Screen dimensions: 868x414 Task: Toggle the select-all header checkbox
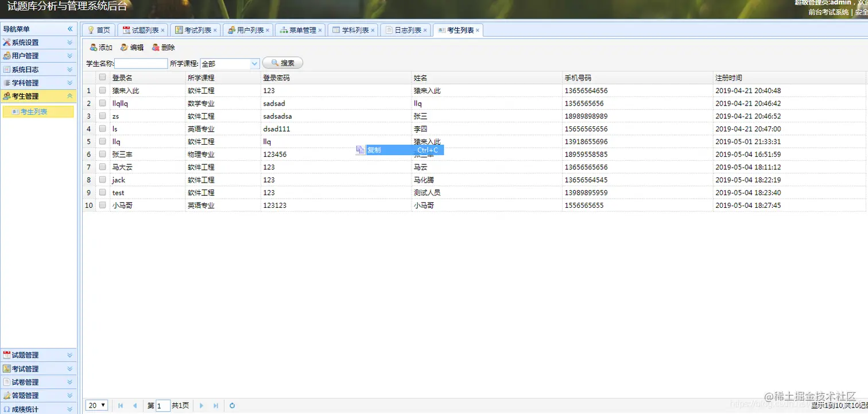103,78
